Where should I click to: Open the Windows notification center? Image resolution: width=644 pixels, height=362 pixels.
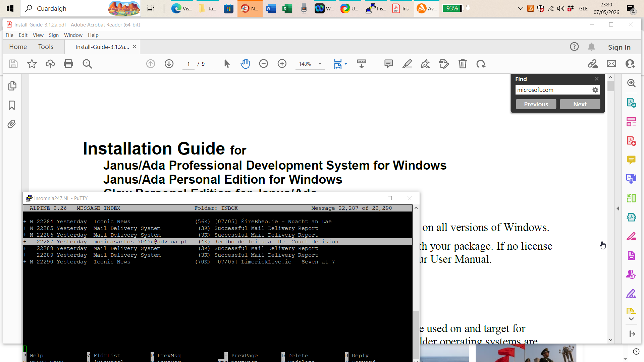[x=631, y=9]
